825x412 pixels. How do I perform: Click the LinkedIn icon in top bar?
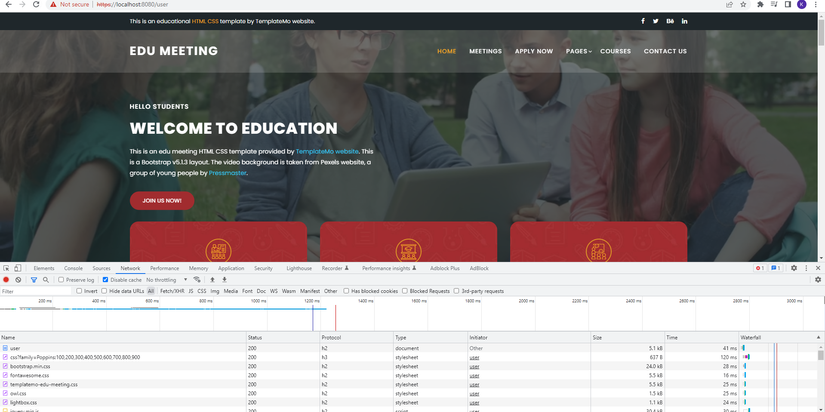click(685, 21)
